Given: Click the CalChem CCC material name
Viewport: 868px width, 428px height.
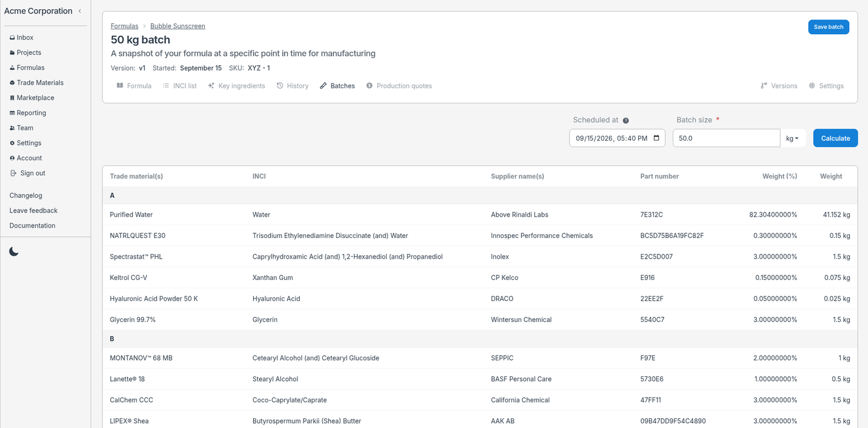Looking at the screenshot, I should (x=131, y=400).
